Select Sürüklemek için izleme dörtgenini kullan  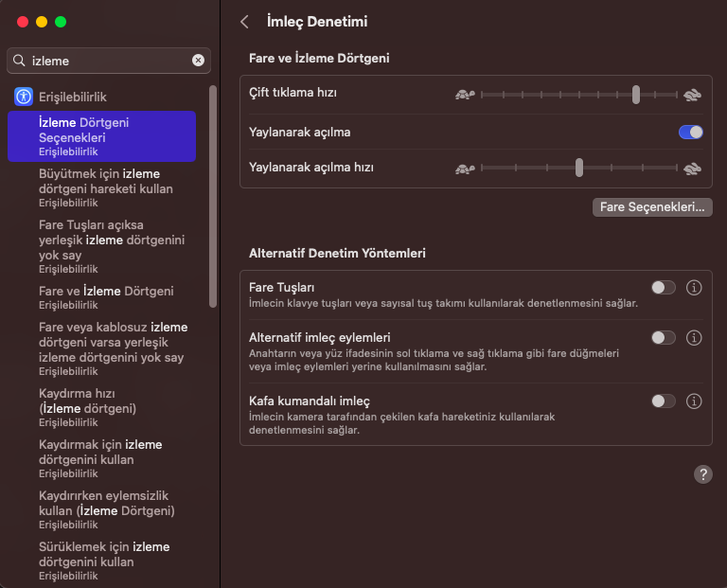coord(104,560)
